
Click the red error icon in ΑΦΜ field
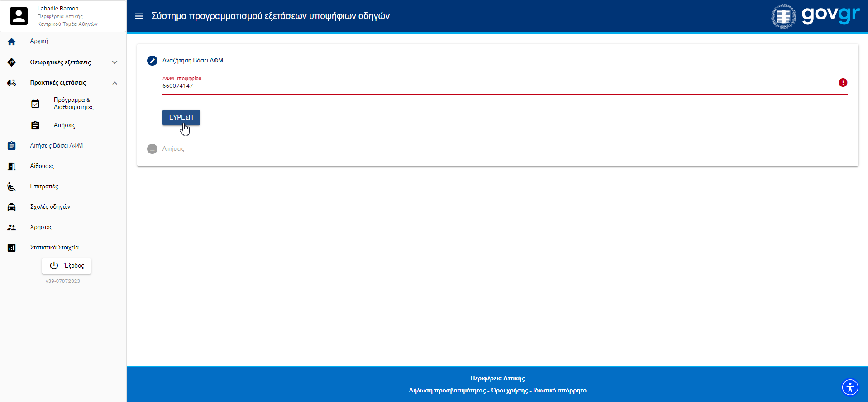(x=843, y=82)
